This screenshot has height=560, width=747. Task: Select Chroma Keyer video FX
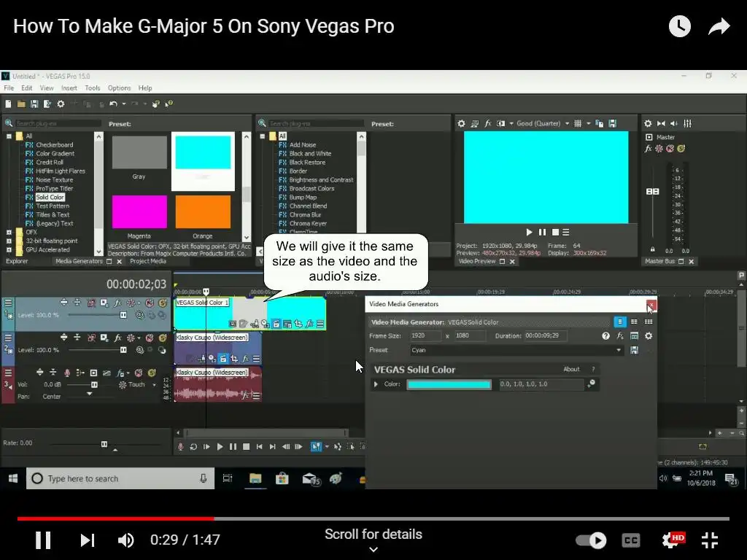(x=308, y=223)
